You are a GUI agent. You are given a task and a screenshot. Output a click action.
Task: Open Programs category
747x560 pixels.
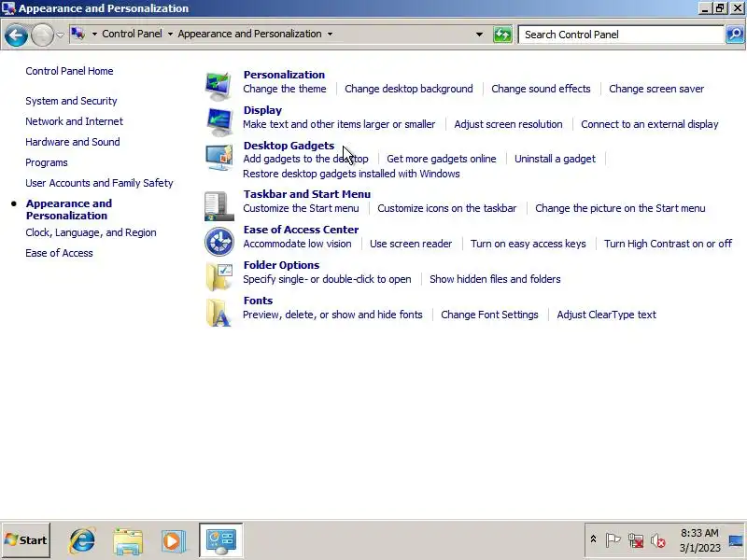click(47, 162)
